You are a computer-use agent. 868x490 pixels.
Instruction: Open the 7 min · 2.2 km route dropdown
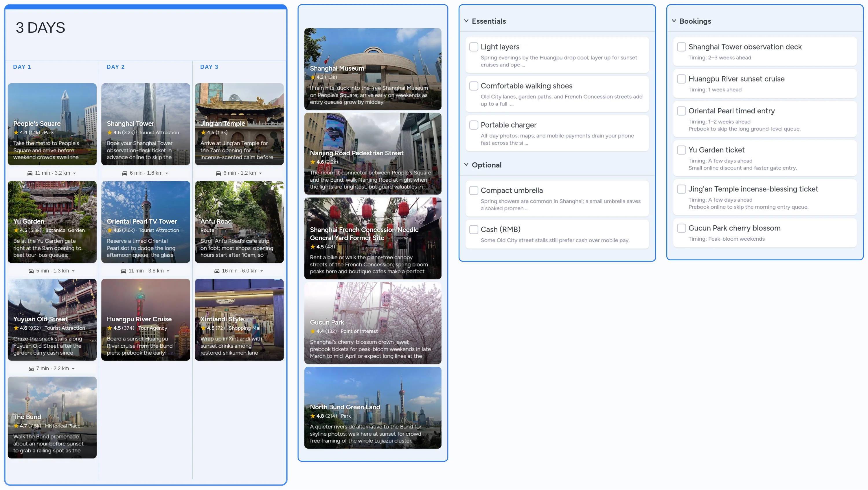coord(73,369)
